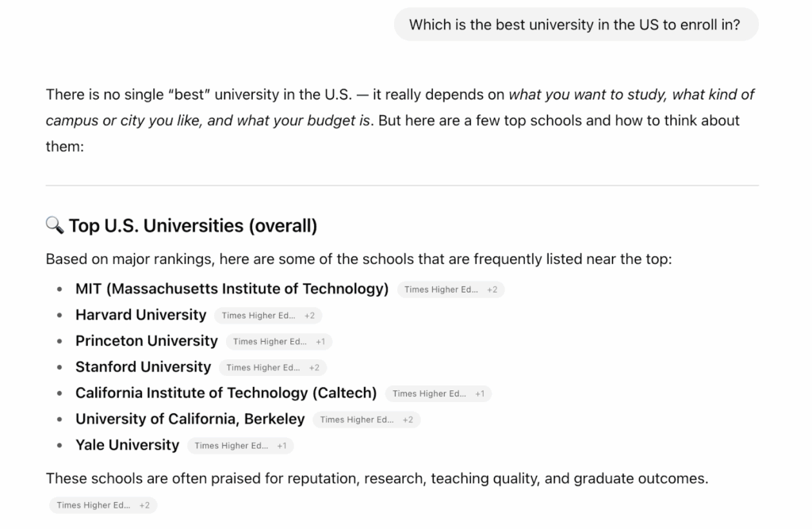Expand the source chip below the closing paragraph

103,505
